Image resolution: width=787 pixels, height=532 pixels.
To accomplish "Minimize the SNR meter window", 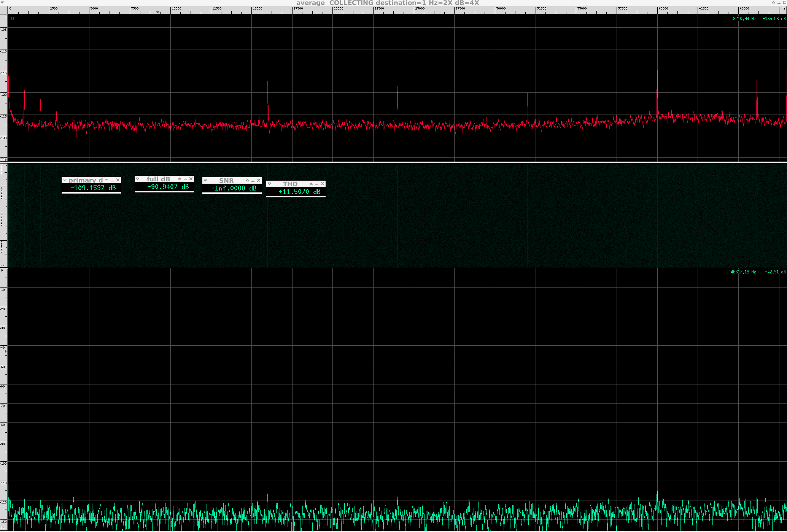I will (253, 181).
